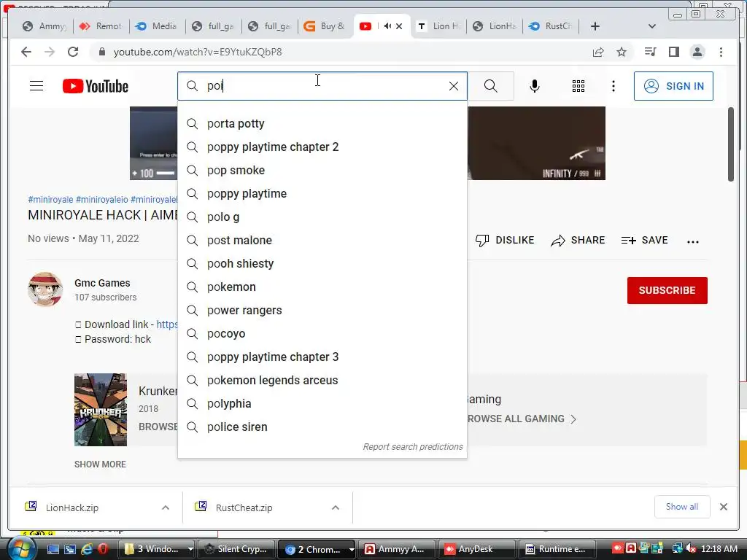Select suggestion 'pop smoke'

[322, 171]
